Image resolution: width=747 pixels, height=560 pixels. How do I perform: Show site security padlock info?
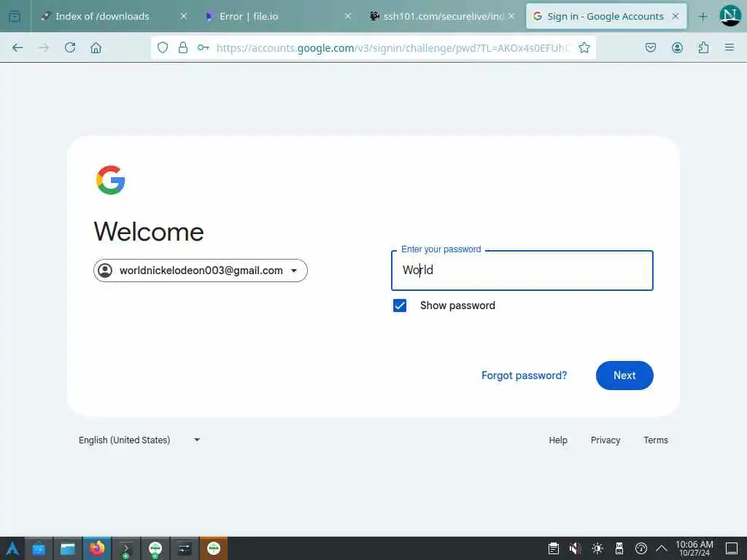(x=183, y=47)
